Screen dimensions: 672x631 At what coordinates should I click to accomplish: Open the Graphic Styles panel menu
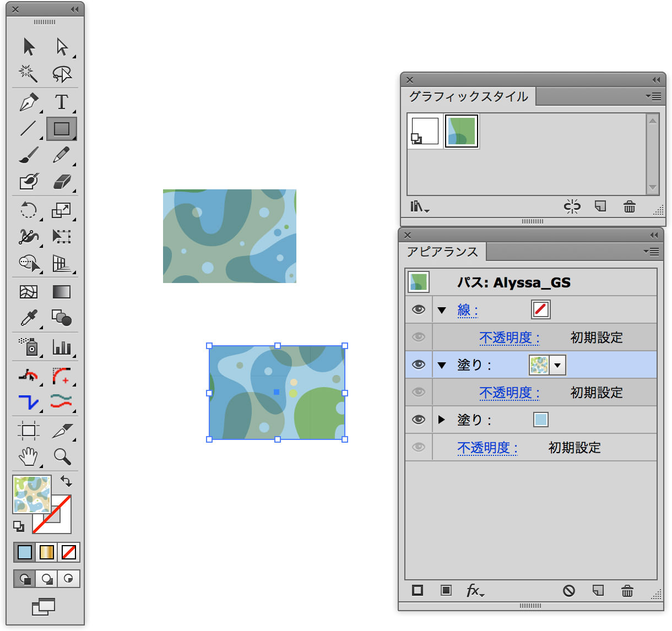pyautogui.click(x=654, y=96)
